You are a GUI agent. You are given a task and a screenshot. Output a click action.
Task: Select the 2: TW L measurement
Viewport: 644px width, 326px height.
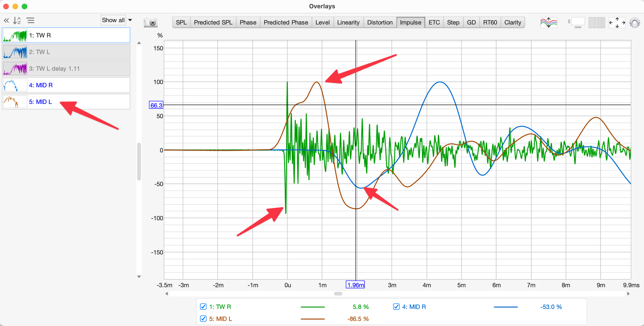pos(66,52)
